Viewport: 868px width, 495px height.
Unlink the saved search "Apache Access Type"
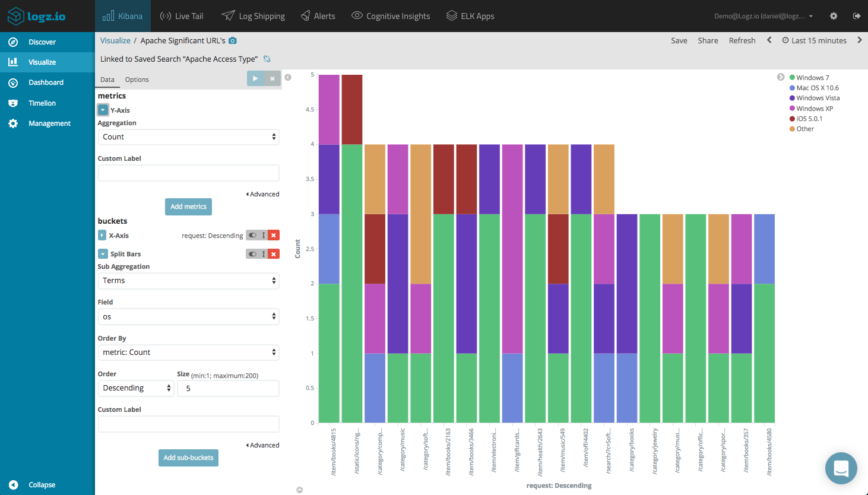click(265, 59)
